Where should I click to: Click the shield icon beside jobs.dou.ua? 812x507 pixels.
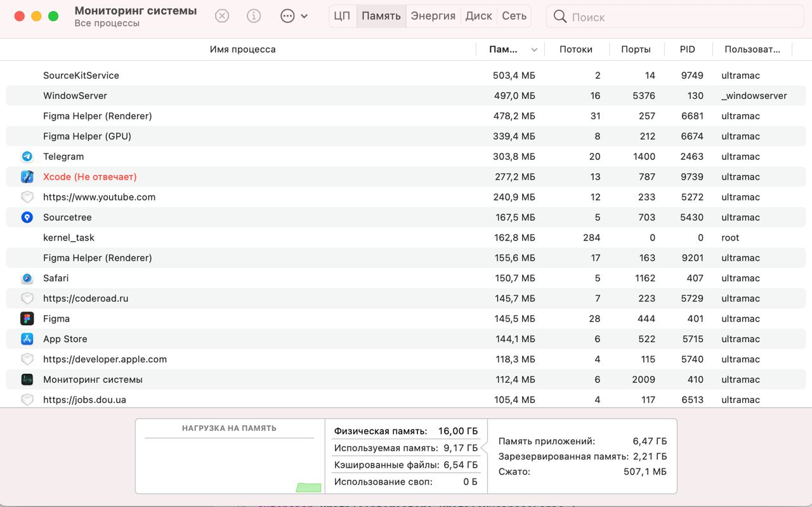[x=27, y=400]
